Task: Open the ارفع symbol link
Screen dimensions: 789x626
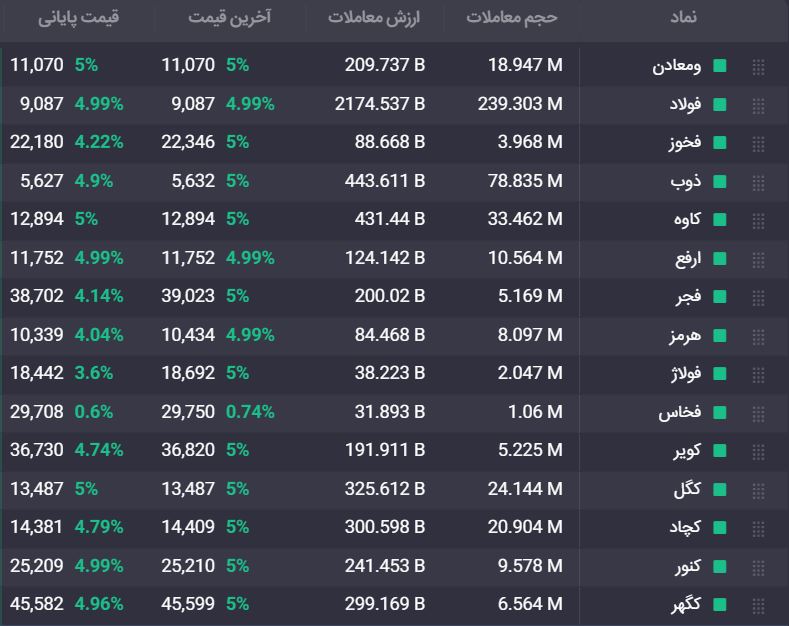Action: click(x=688, y=259)
